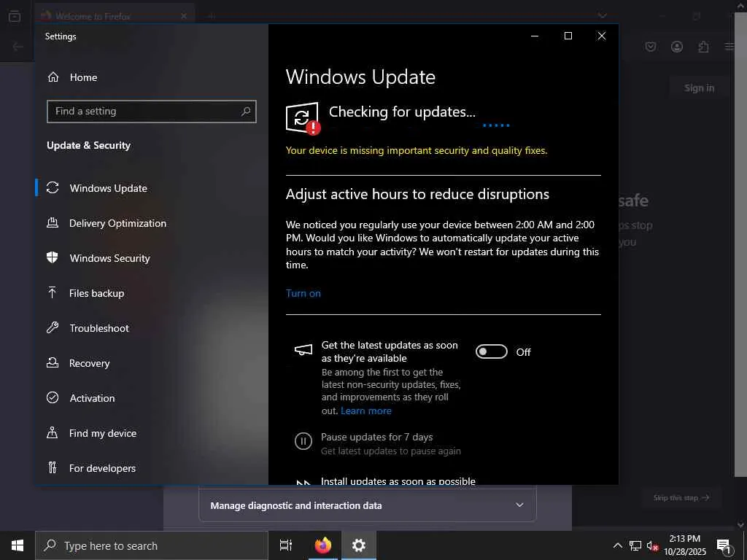Open Firefox account icon in toolbar
Image resolution: width=747 pixels, height=560 pixels.
(677, 47)
